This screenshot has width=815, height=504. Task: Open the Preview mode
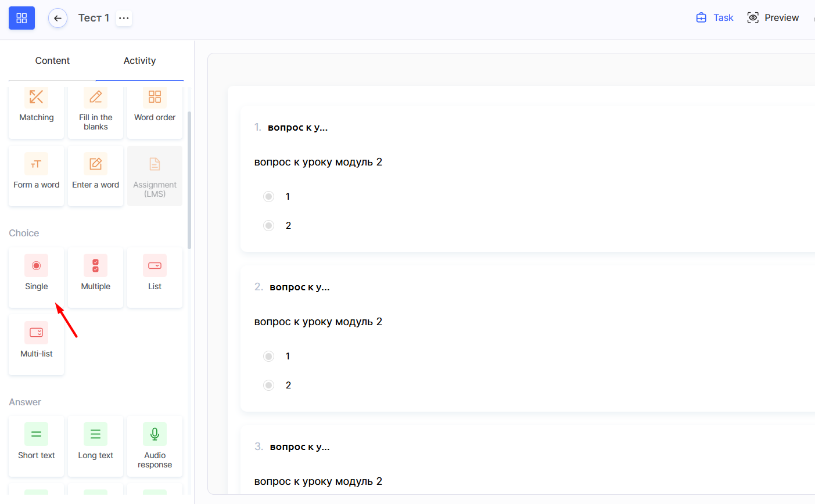coord(773,17)
